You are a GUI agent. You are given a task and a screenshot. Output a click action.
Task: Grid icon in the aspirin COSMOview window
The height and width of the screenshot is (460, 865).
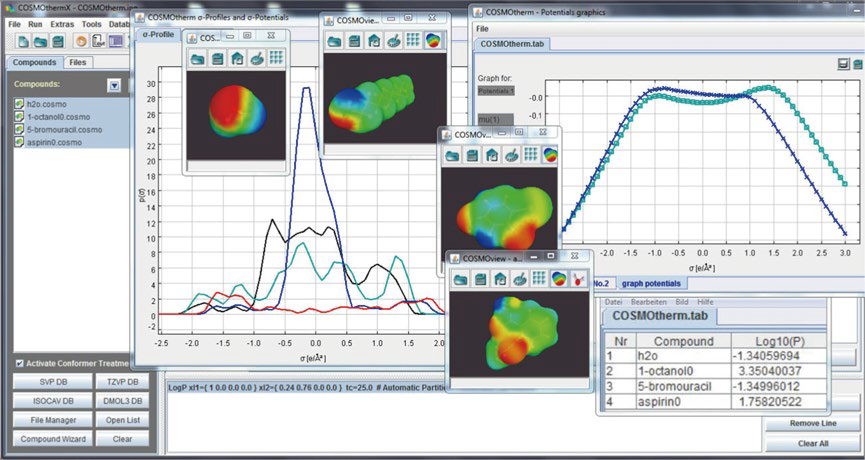pos(539,279)
